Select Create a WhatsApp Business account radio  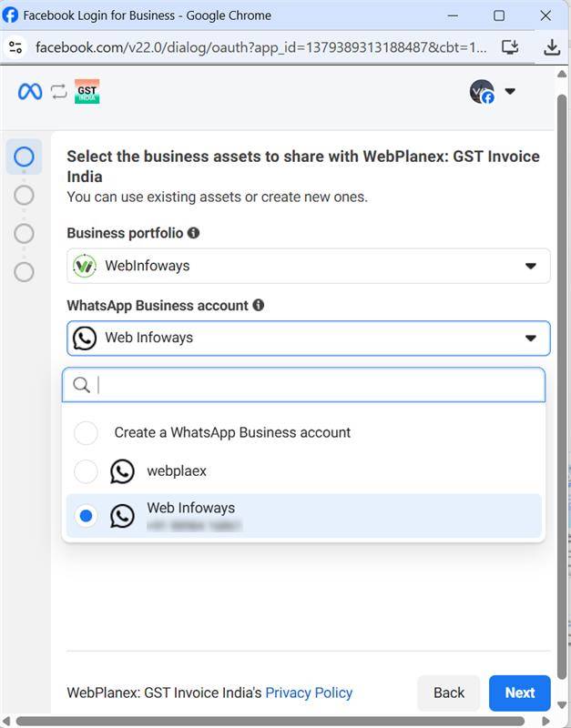pos(86,433)
